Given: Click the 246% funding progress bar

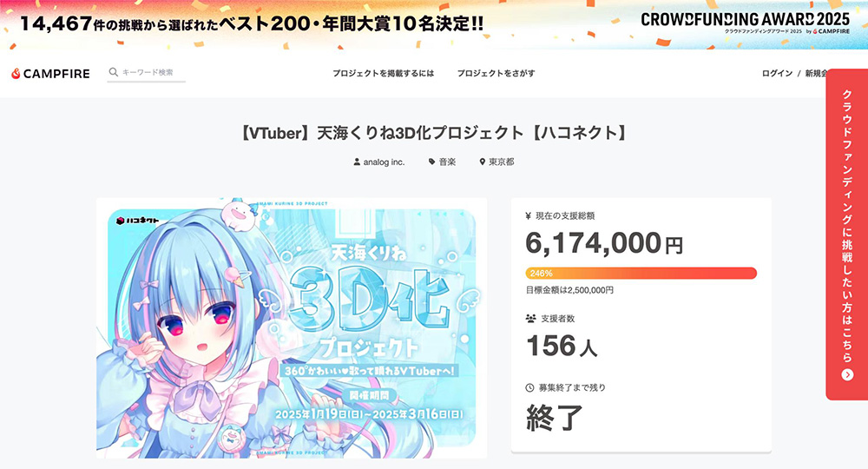Looking at the screenshot, I should (641, 273).
